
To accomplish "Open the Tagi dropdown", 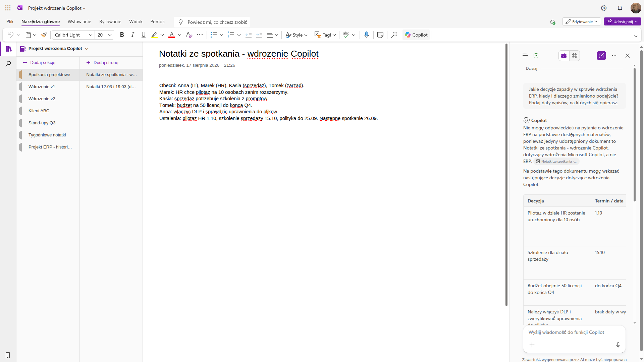I will click(x=325, y=35).
